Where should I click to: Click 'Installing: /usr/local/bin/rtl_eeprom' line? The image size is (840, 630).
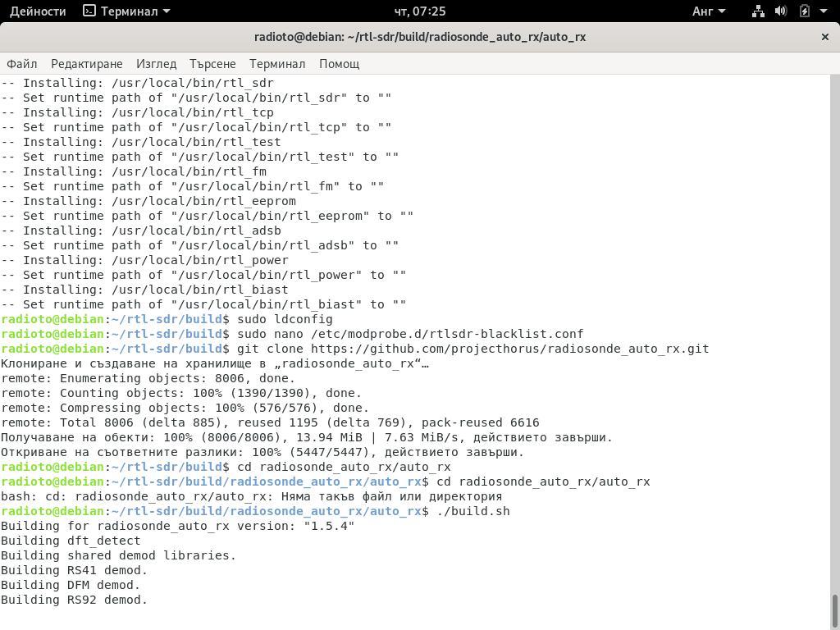tap(148, 201)
